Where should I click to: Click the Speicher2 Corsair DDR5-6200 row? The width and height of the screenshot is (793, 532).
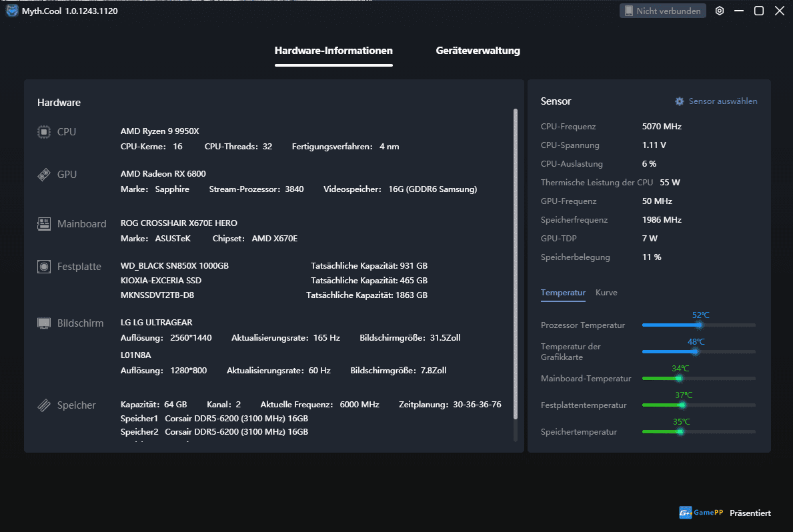214,432
